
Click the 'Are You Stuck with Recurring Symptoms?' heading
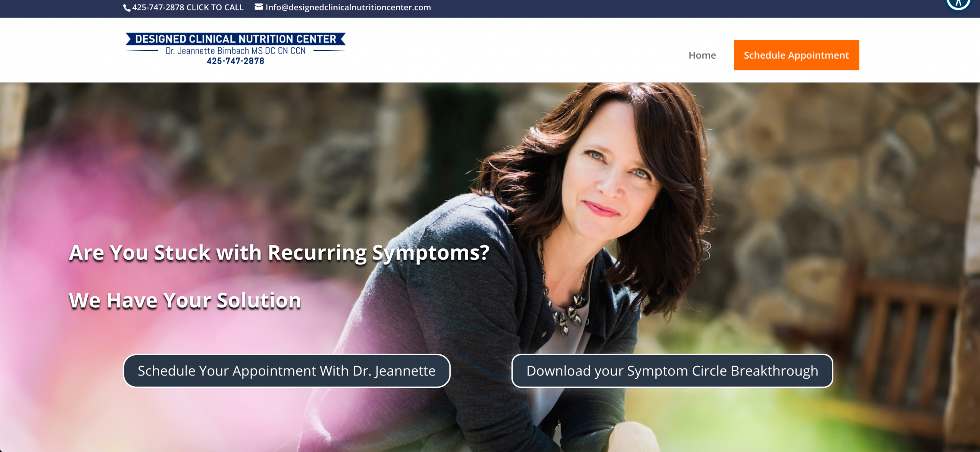(x=279, y=253)
